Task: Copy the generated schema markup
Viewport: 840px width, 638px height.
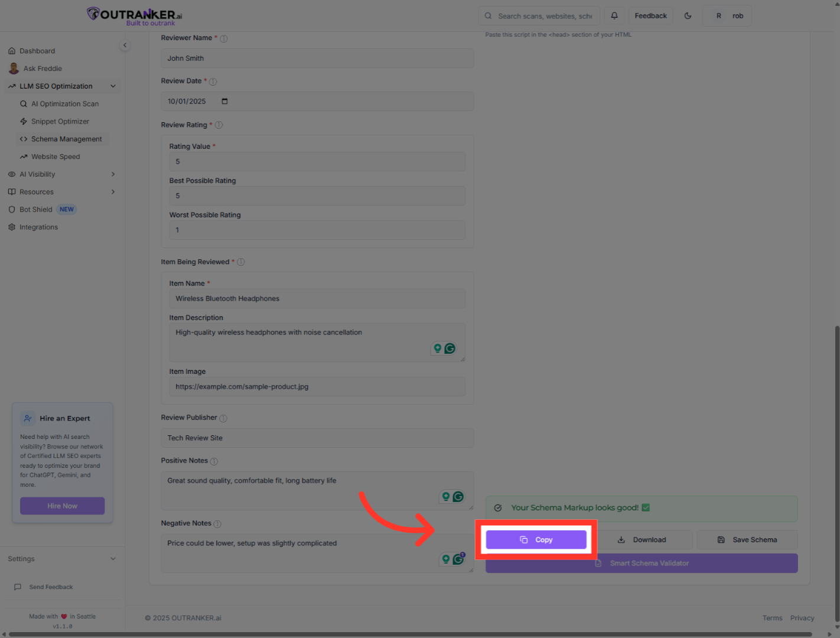Action: click(x=536, y=540)
